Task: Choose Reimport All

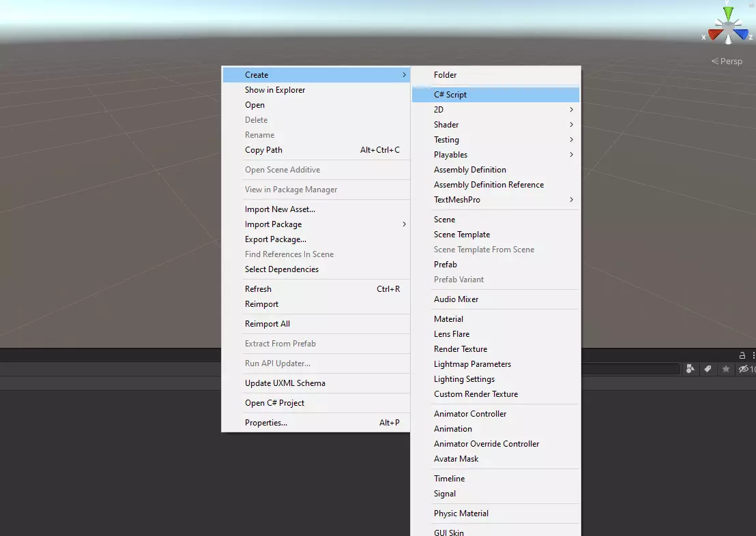Action: point(316,323)
